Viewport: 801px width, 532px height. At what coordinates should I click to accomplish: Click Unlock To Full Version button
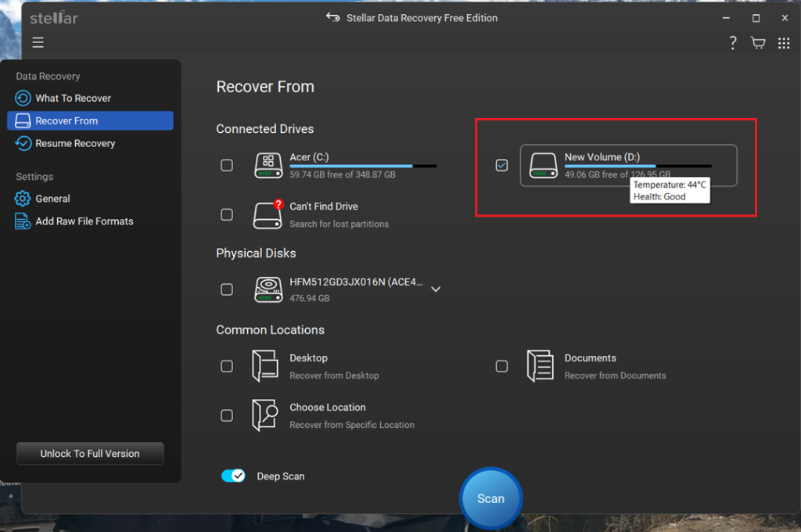[x=90, y=453]
